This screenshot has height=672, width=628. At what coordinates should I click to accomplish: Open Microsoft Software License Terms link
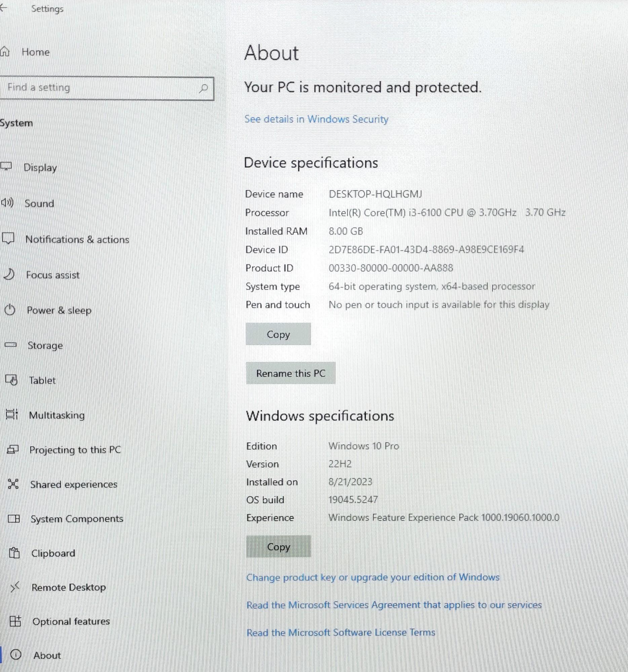341,632
